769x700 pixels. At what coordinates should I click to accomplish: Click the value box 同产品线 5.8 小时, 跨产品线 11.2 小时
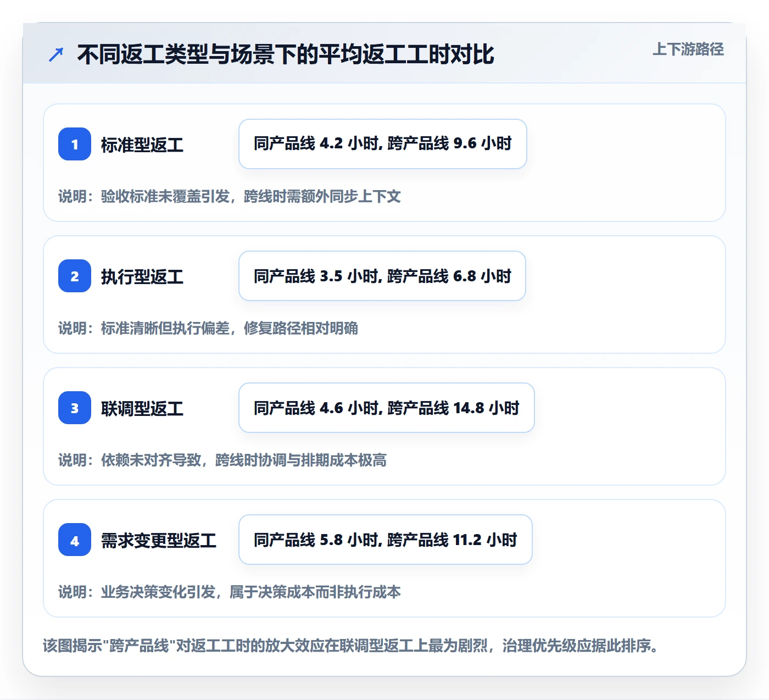point(386,540)
